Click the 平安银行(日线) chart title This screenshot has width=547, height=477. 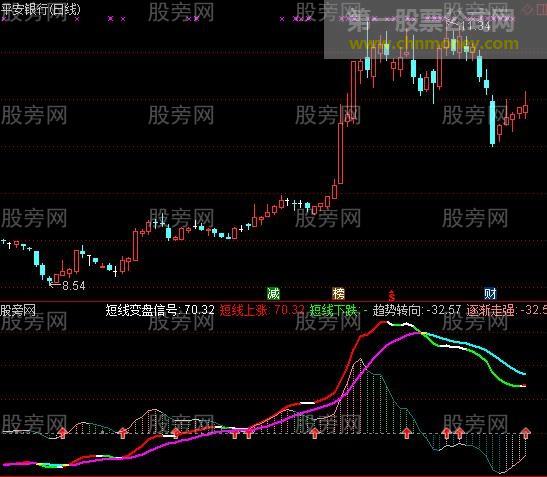[40, 9]
